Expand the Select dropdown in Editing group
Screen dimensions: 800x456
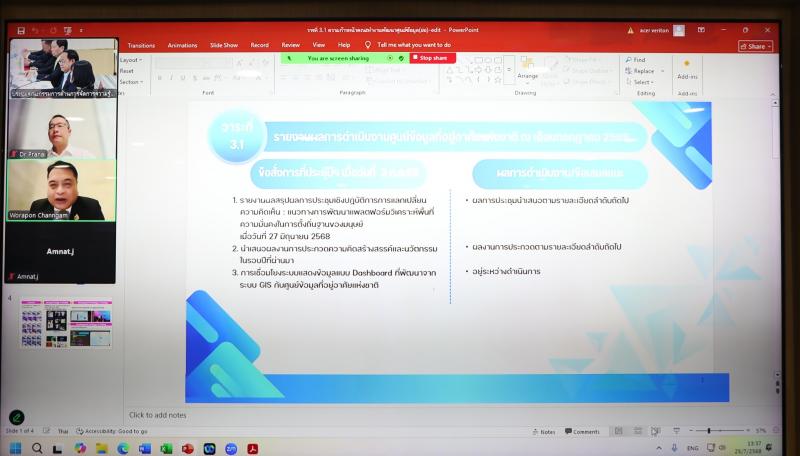642,82
